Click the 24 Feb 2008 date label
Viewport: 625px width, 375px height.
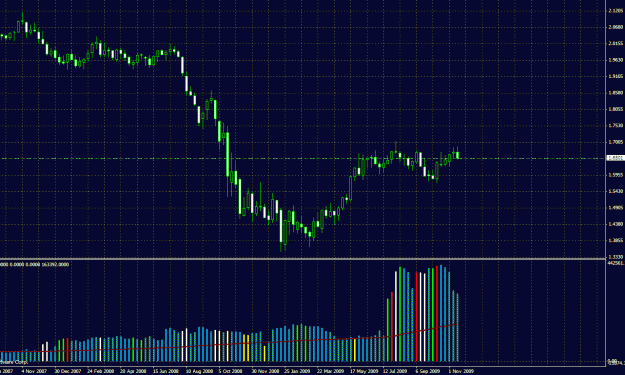pos(100,371)
